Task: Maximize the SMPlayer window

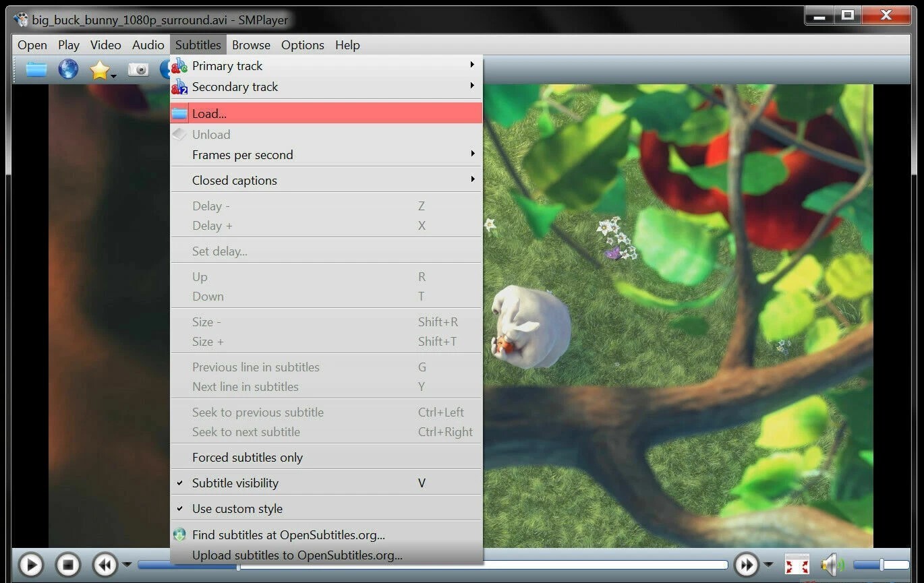Action: (x=848, y=15)
